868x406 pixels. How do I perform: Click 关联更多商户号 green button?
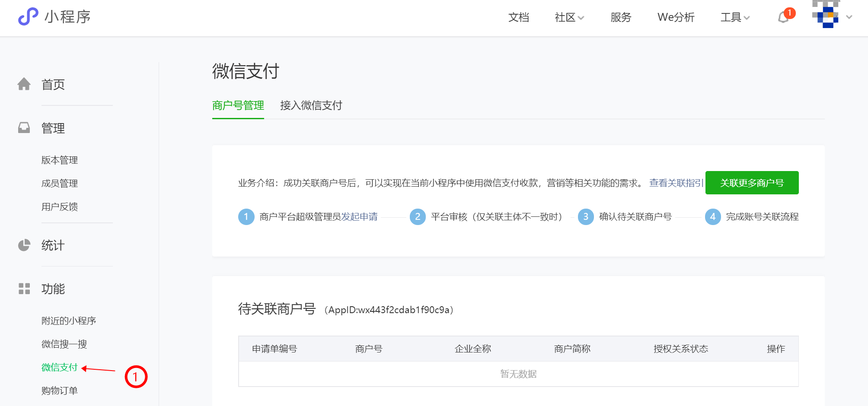click(x=752, y=183)
